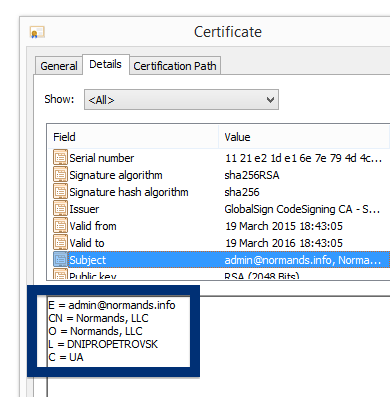390x397 pixels.
Task: Click the L = DNIPROPETROVSK line
Action: tap(103, 344)
